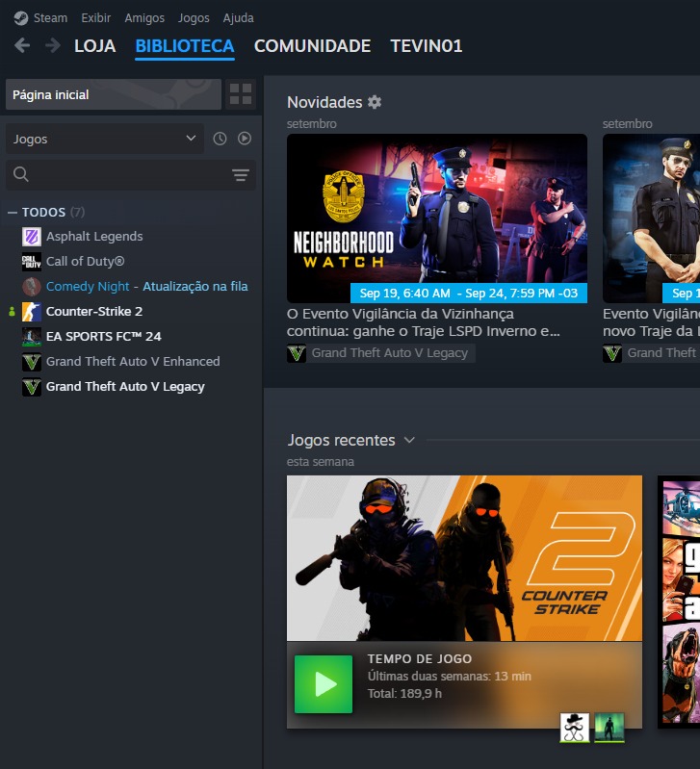The image size is (700, 769).
Task: Click the Sep 19 – Sep 24 date banner
Action: pyautogui.click(x=469, y=294)
